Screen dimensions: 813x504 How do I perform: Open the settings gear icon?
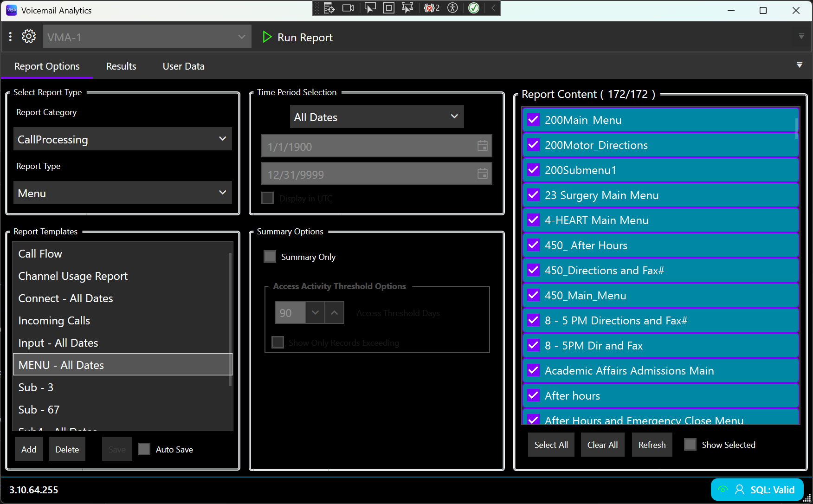coord(29,36)
